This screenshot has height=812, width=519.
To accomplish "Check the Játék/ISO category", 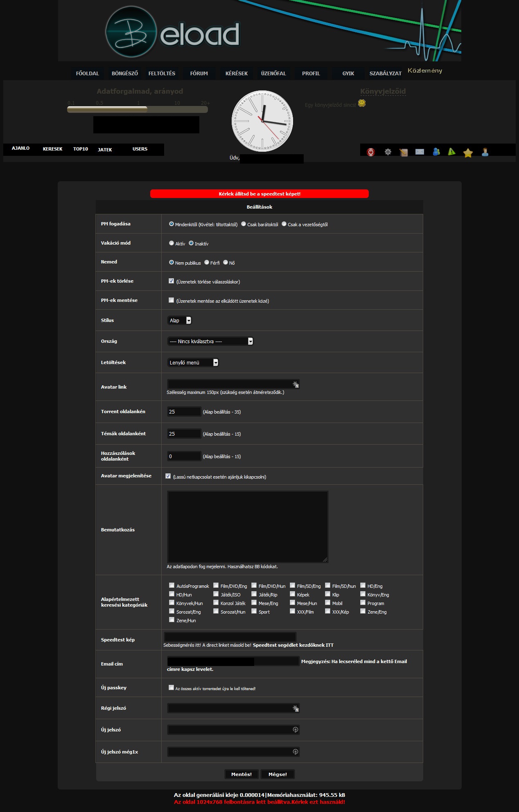I will pos(216,594).
